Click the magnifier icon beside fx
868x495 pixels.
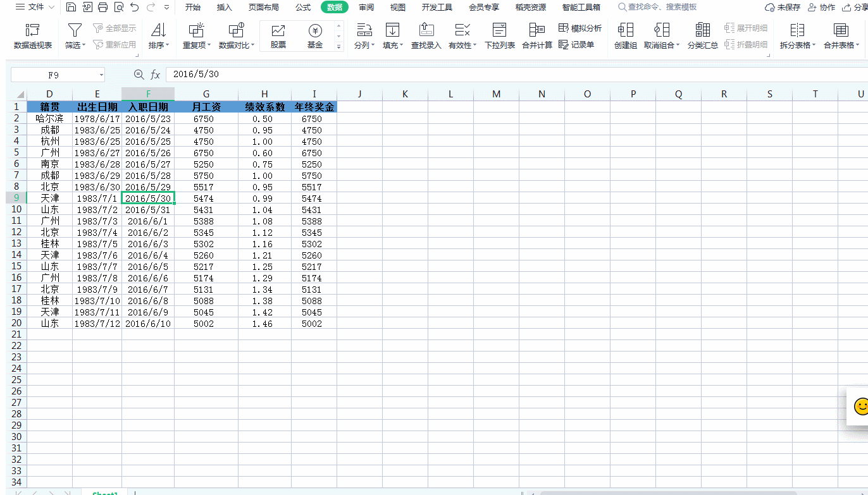[x=139, y=75]
